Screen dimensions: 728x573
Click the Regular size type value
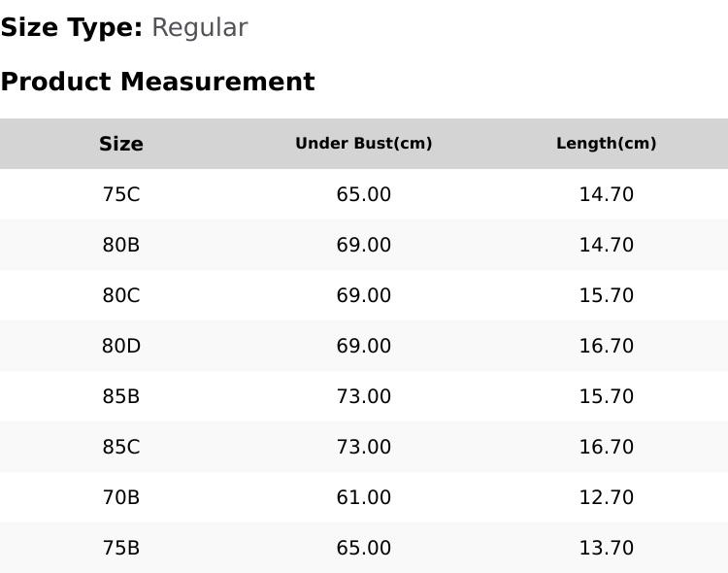pos(200,28)
